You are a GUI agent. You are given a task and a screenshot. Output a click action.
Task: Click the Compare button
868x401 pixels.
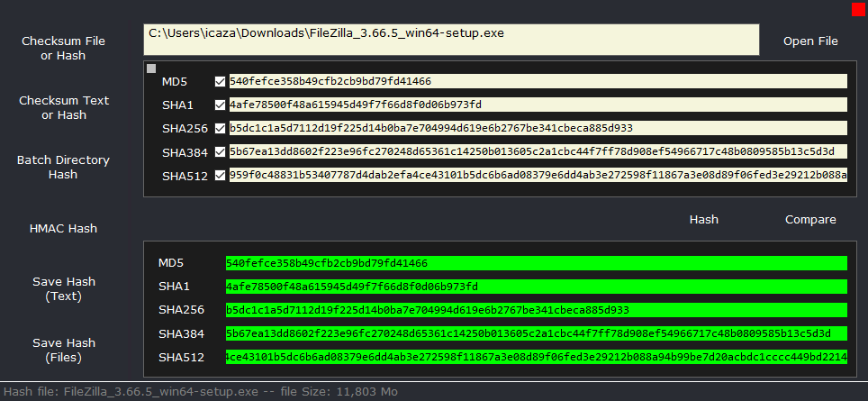point(809,220)
